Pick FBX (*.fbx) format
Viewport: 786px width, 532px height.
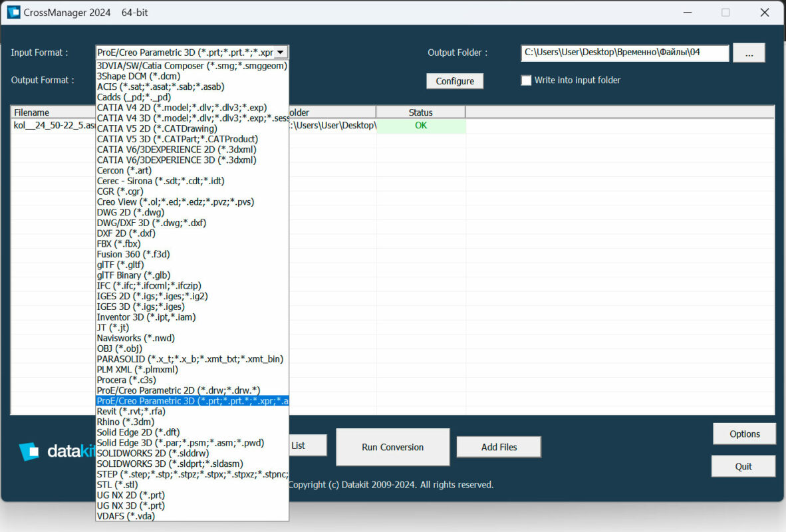click(x=192, y=244)
